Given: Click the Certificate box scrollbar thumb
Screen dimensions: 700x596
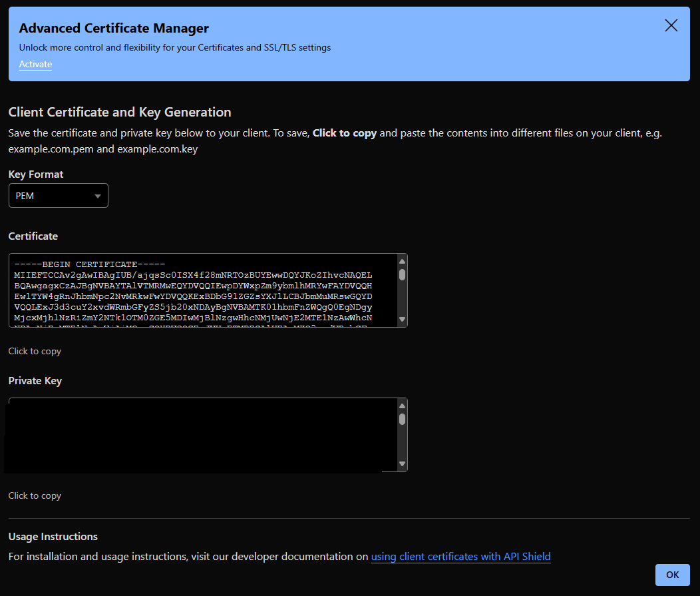Looking at the screenshot, I should coord(402,275).
